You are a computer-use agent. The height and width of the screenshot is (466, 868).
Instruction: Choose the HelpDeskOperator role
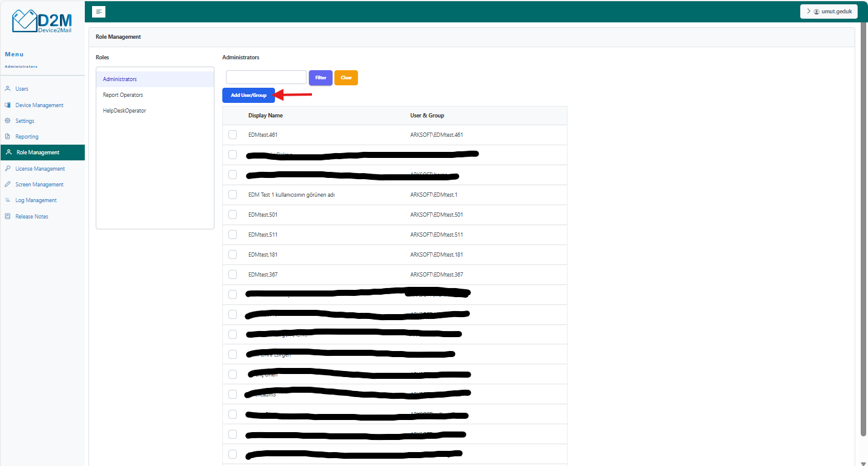coord(124,111)
